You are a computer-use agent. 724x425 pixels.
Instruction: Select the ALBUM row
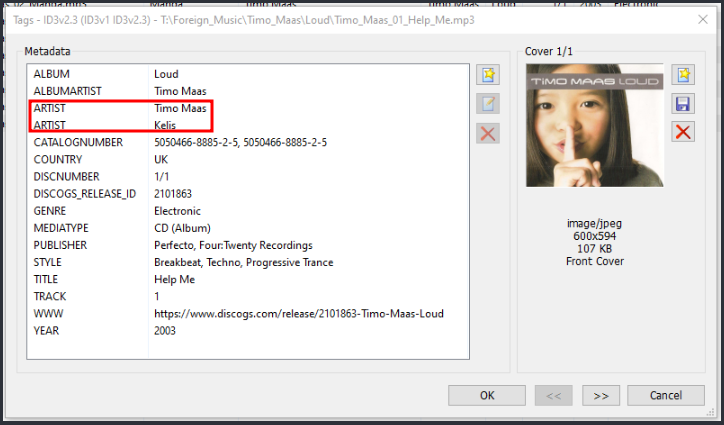[x=248, y=74]
